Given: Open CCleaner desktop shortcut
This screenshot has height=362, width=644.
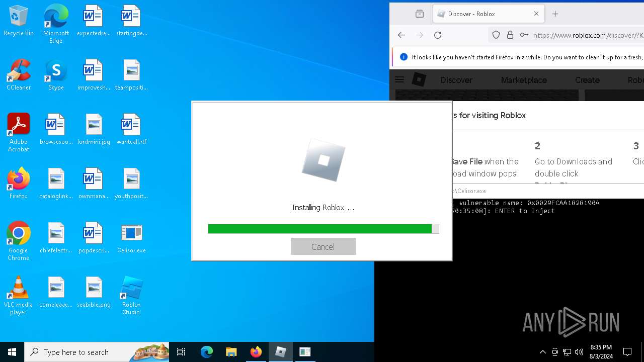Looking at the screenshot, I should click(19, 75).
